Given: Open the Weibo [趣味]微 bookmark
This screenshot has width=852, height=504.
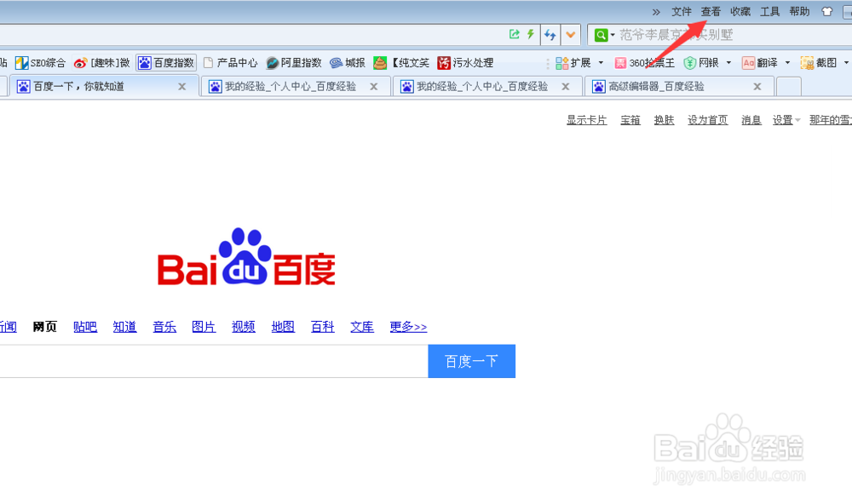Looking at the screenshot, I should click(x=102, y=63).
